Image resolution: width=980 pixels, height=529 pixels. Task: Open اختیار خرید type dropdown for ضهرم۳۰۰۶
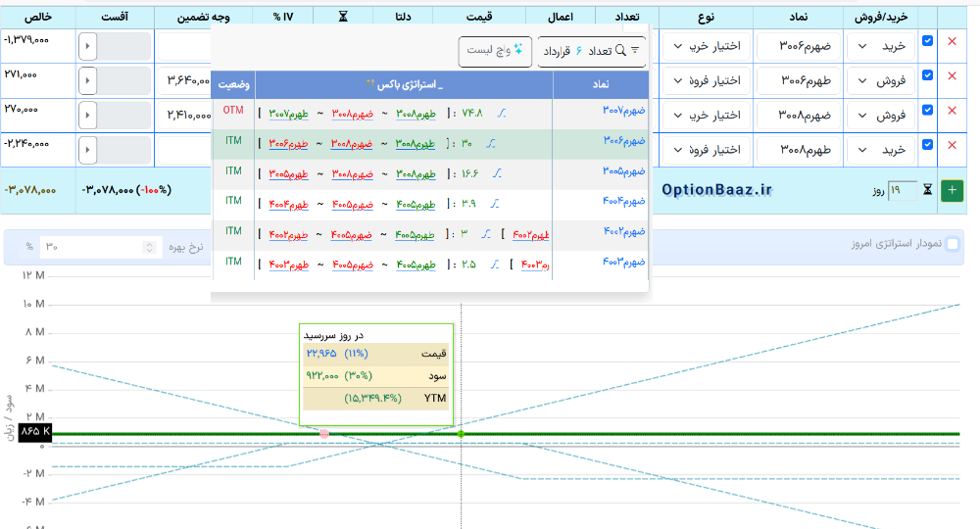click(x=707, y=46)
